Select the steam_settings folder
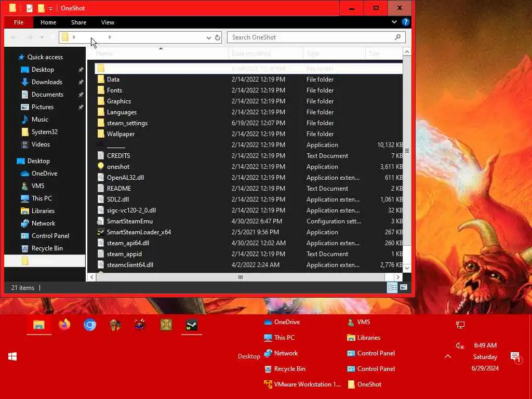The width and height of the screenshot is (532, 399). click(127, 123)
